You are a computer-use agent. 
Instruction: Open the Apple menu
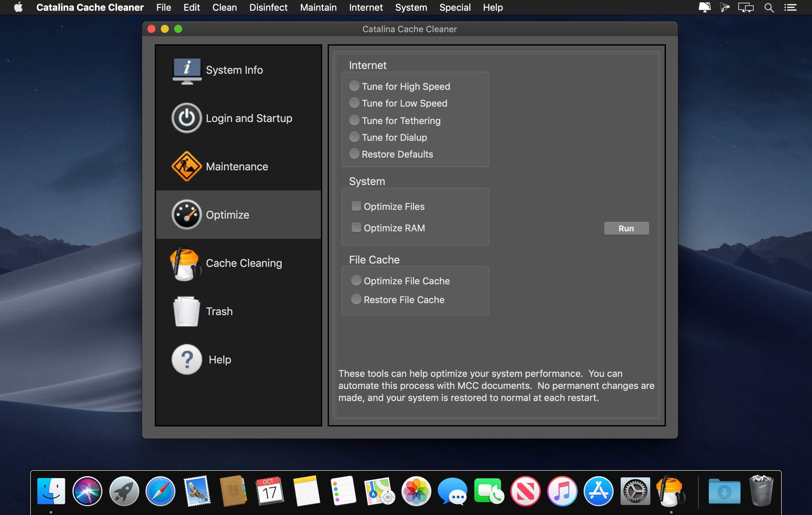tap(18, 7)
